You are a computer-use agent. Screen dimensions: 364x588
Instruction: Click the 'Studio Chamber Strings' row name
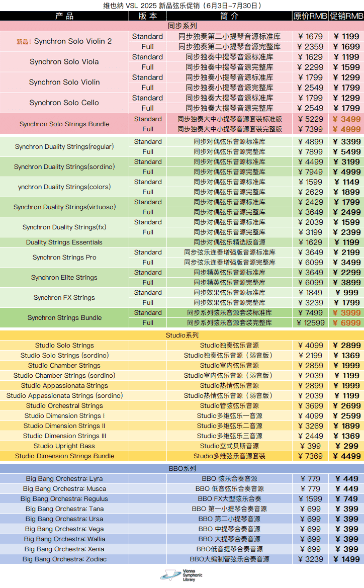pyautogui.click(x=64, y=366)
